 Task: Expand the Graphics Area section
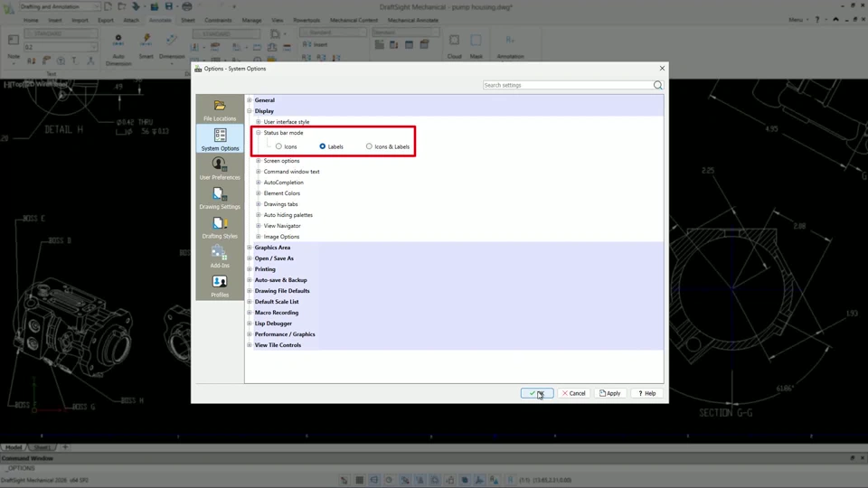tap(250, 248)
